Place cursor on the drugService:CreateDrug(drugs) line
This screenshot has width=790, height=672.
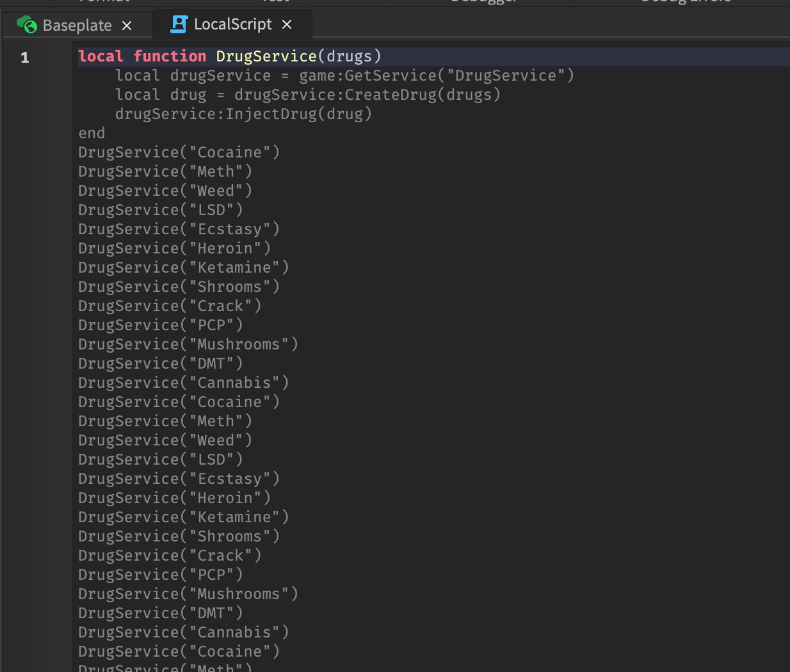tap(307, 95)
